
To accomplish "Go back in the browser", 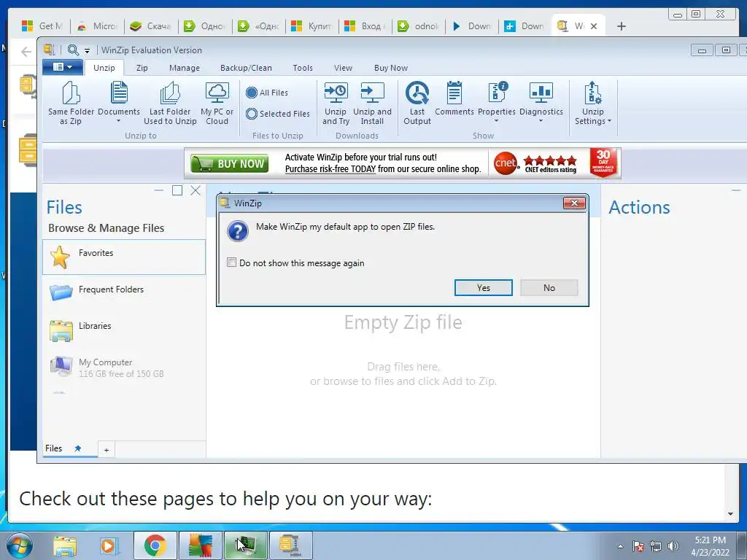I will click(x=26, y=52).
